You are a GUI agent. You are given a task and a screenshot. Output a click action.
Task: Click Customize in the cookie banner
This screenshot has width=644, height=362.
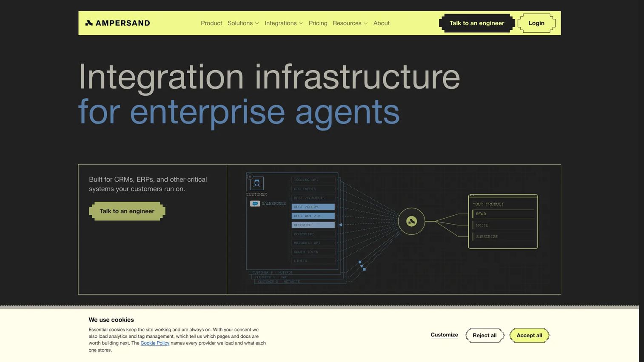click(x=444, y=335)
